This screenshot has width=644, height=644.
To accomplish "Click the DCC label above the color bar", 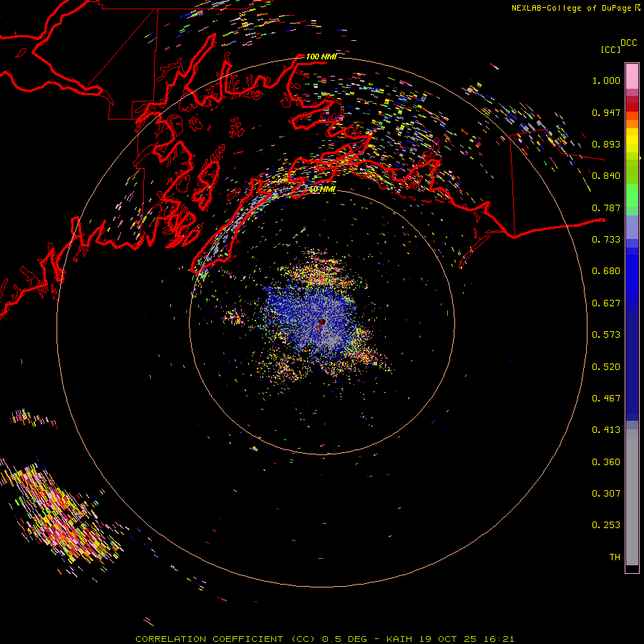I will coord(628,43).
